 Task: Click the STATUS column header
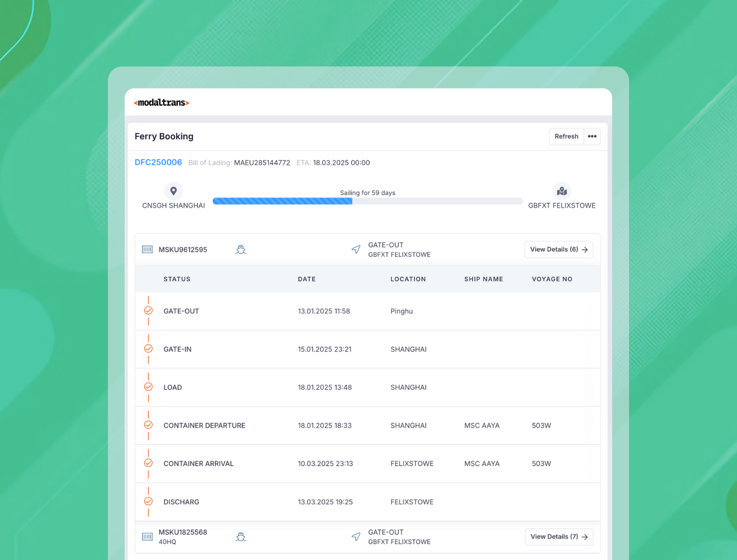177,279
